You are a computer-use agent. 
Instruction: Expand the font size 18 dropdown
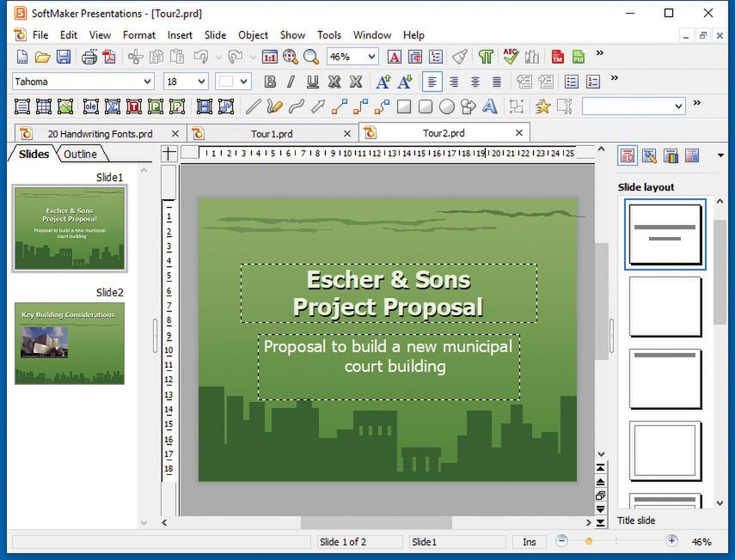coord(201,82)
